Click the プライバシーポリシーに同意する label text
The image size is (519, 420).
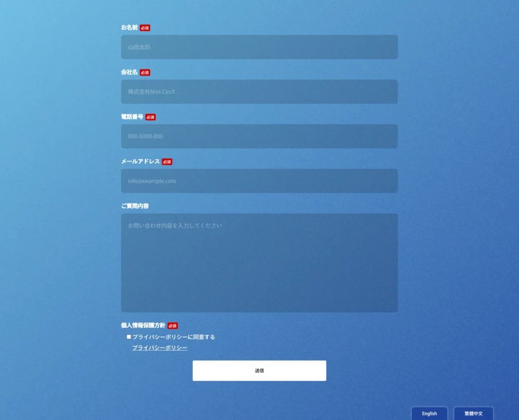(x=174, y=337)
